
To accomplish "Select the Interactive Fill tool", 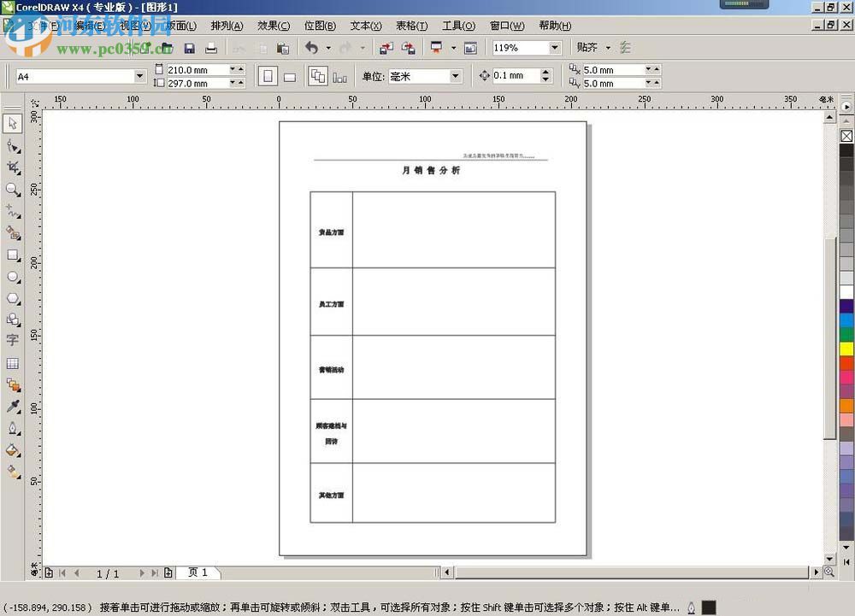I will pyautogui.click(x=13, y=470).
